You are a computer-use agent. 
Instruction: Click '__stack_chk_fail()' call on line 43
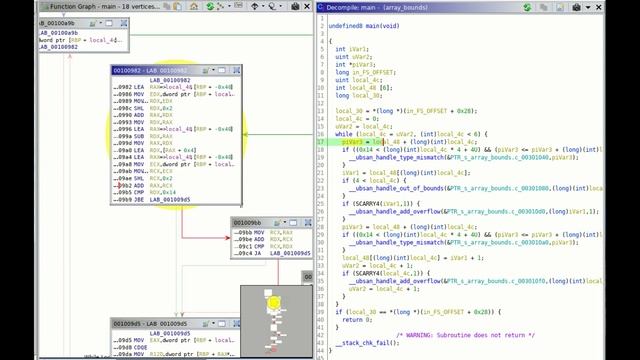pos(367,343)
